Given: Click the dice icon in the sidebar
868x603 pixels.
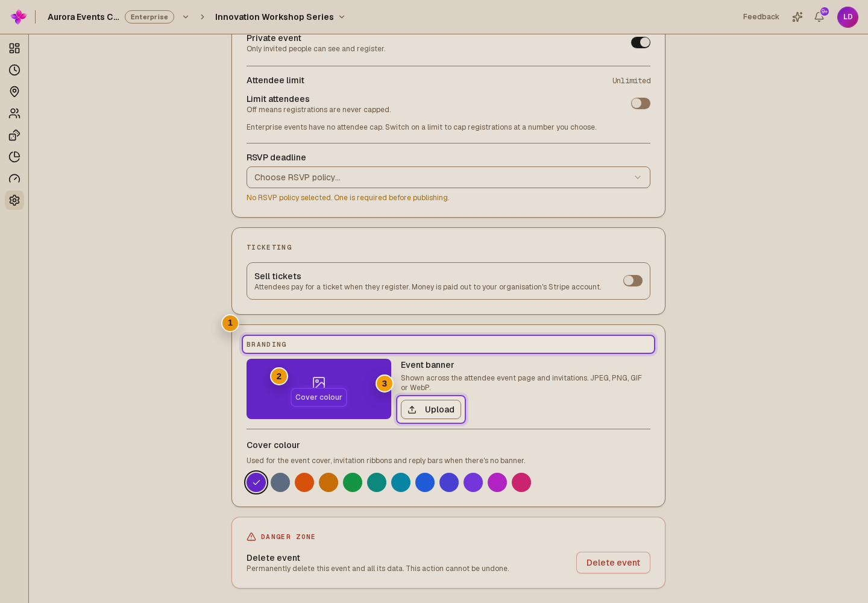Looking at the screenshot, I should [14, 135].
